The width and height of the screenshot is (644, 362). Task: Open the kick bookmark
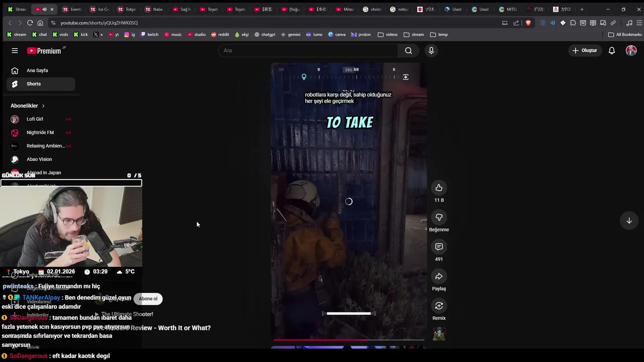pyautogui.click(x=80, y=35)
